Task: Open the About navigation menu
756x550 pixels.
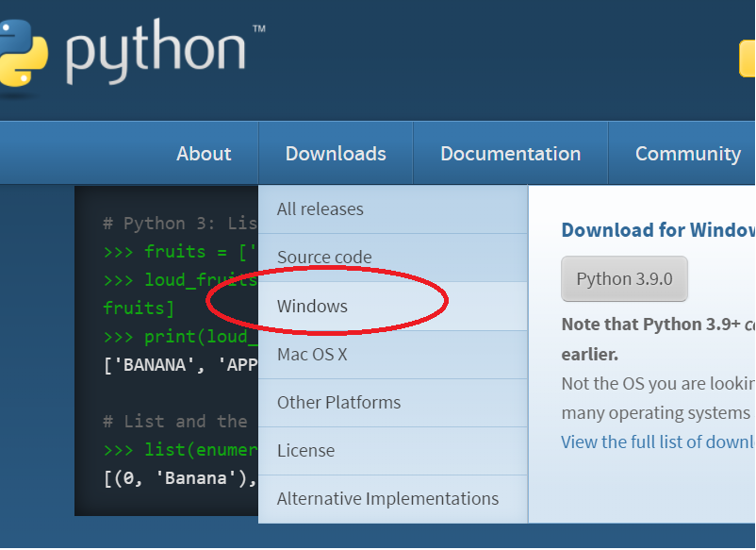Action: tap(204, 154)
